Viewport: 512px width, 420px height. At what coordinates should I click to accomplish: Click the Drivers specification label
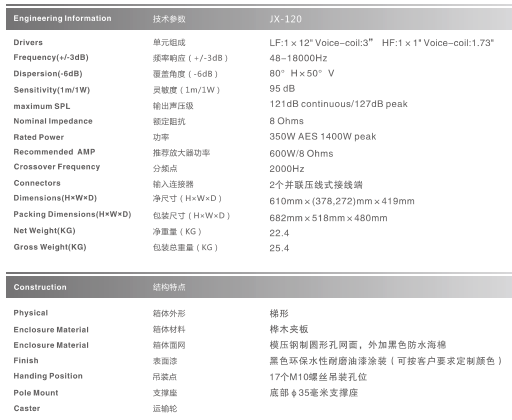pos(28,43)
